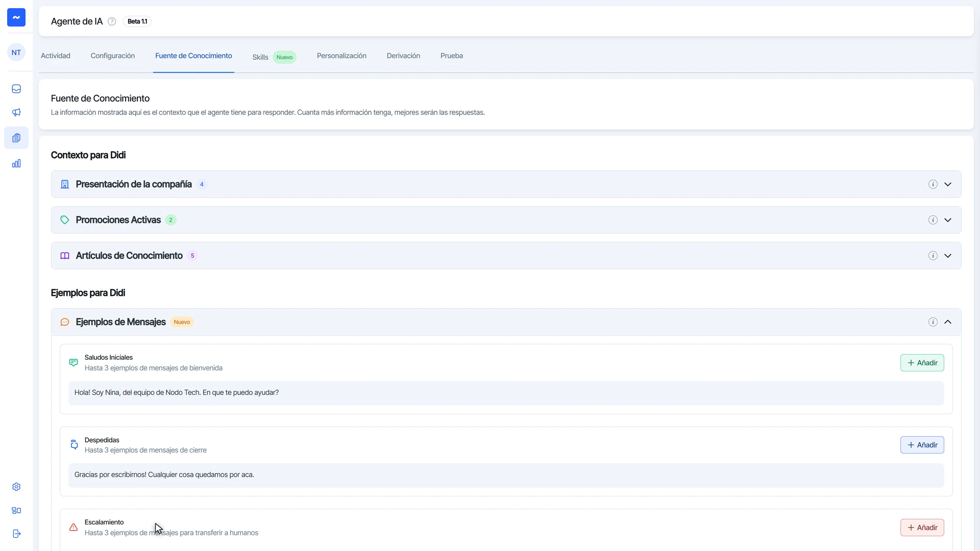Viewport: 980px width, 551px height.
Task: Click the Escalamiento warning triangle icon
Action: click(73, 528)
